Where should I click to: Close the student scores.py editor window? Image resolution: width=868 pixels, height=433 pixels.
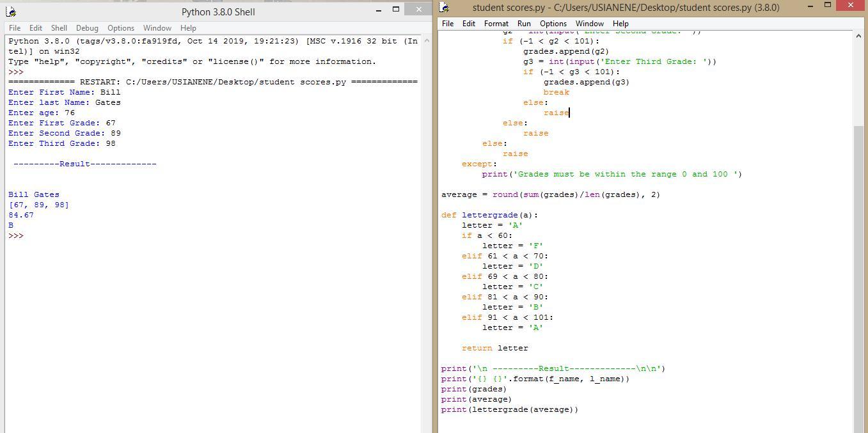coord(850,6)
